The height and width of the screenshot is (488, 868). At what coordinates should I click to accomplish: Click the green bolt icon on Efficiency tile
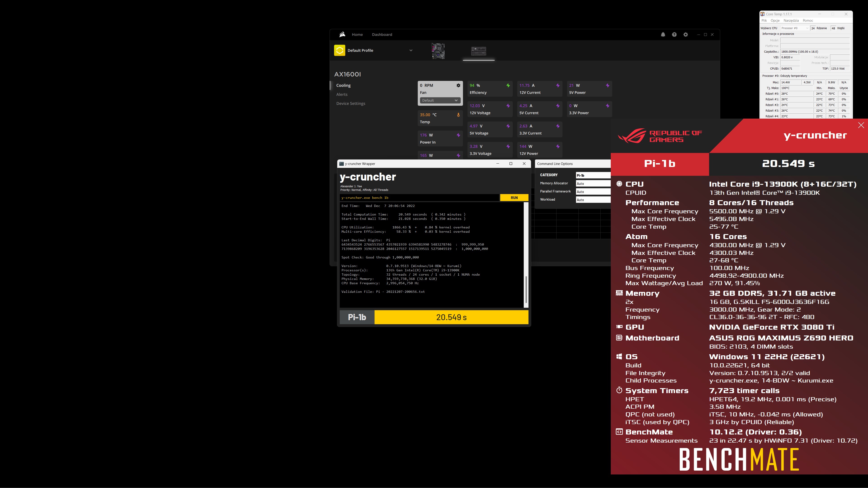click(x=508, y=86)
